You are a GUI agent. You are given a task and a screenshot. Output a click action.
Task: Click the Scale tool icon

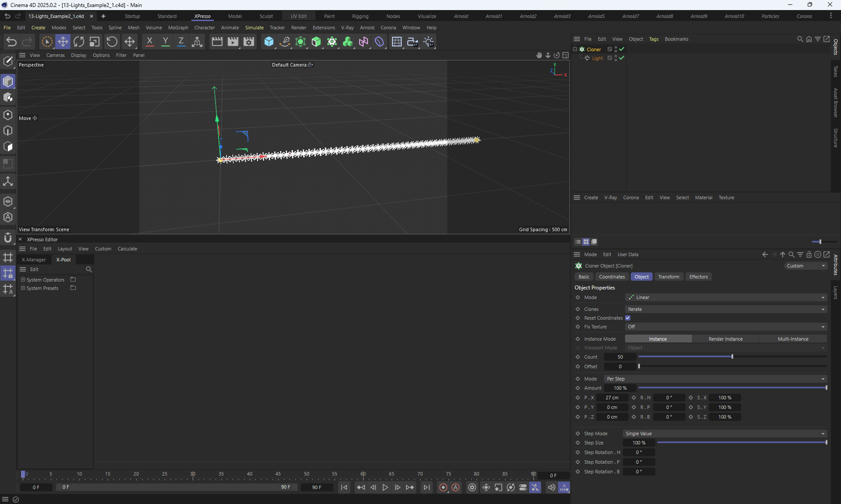pyautogui.click(x=95, y=42)
